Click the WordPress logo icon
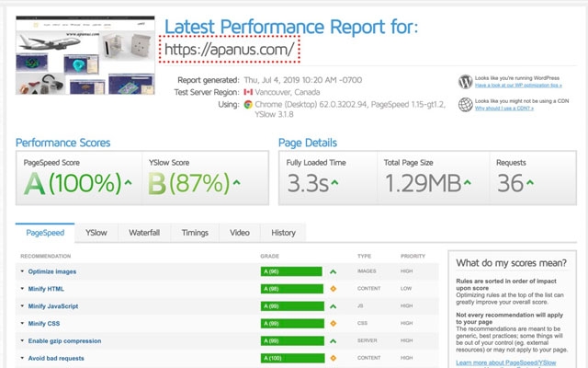588x368 pixels. (466, 82)
